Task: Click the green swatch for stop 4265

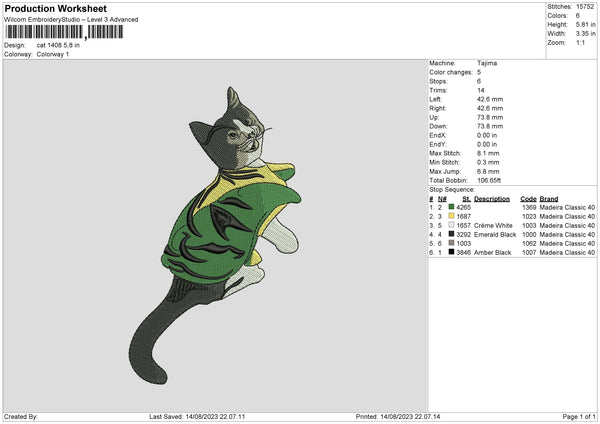Action: point(451,207)
